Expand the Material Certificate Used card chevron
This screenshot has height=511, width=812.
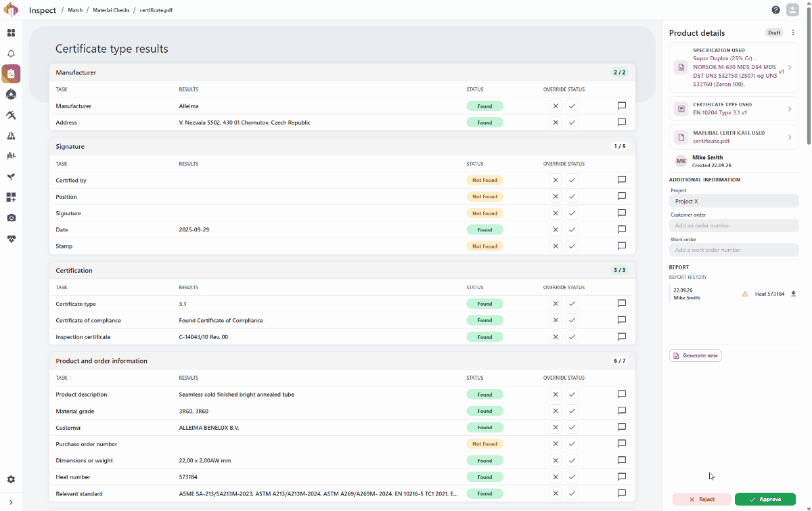coord(790,137)
